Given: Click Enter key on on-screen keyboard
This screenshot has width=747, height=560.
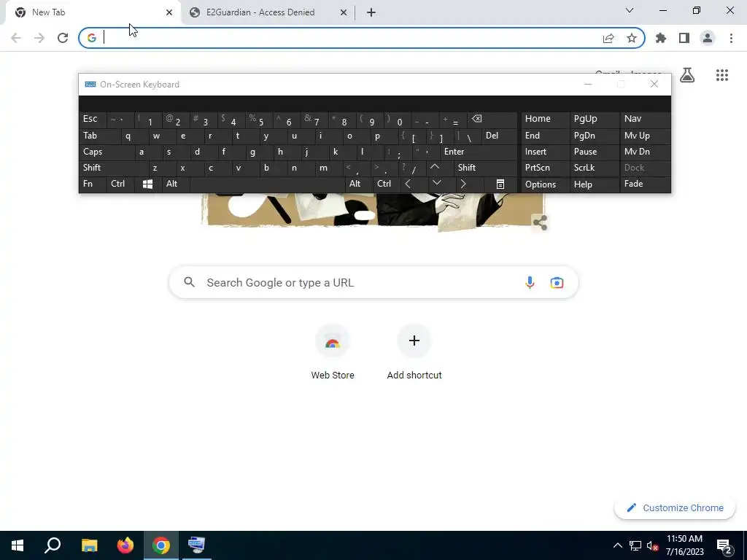Looking at the screenshot, I should click(x=479, y=152).
